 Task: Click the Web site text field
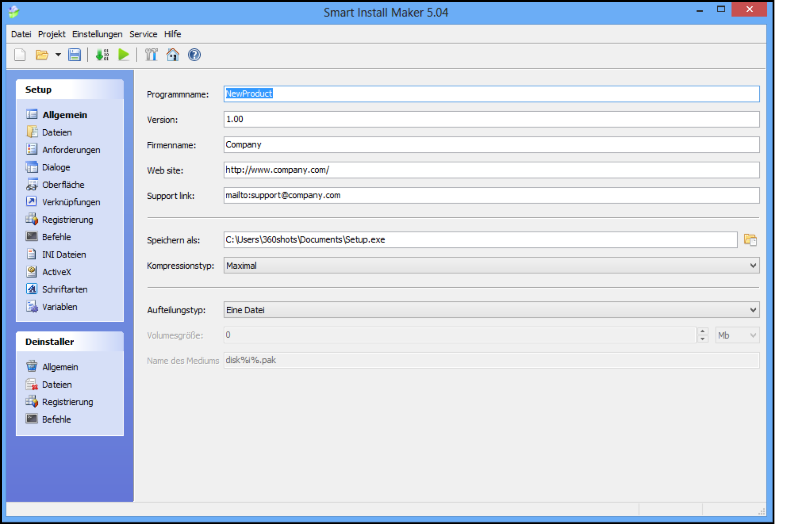pos(491,170)
